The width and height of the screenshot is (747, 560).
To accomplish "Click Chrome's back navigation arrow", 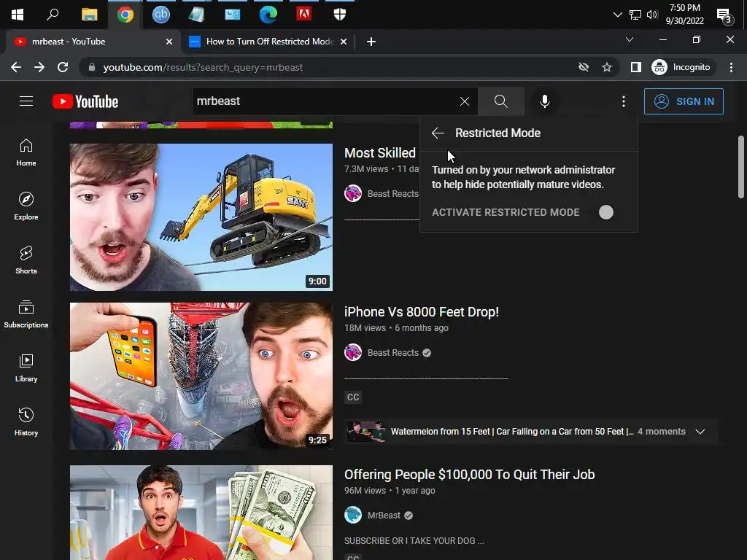I will pos(16,67).
